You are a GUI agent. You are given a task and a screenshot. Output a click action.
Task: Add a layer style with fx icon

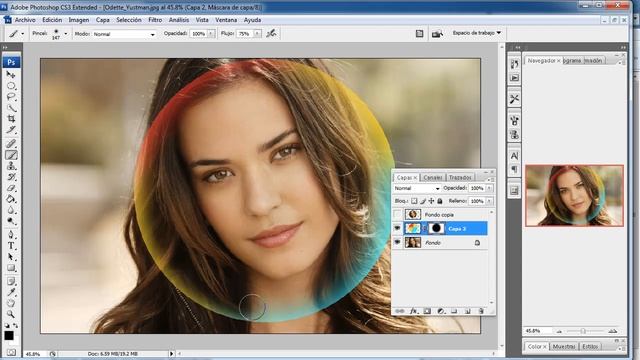[x=413, y=311]
